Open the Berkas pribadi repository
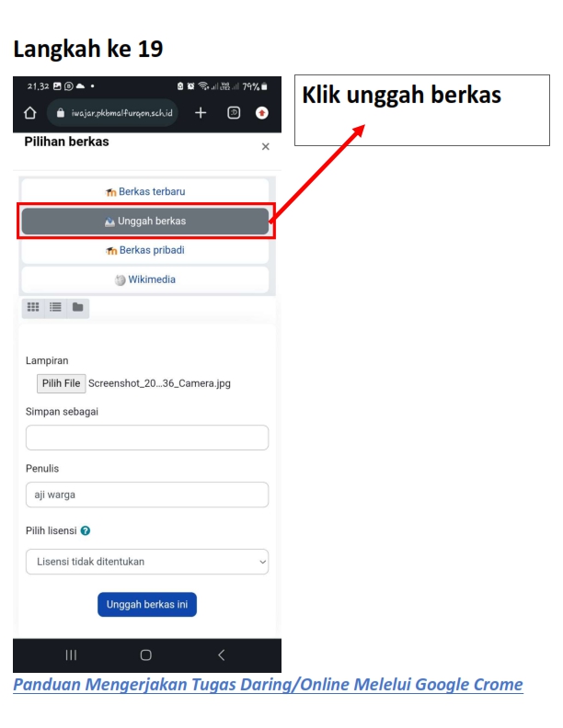The height and width of the screenshot is (728, 563). click(145, 250)
